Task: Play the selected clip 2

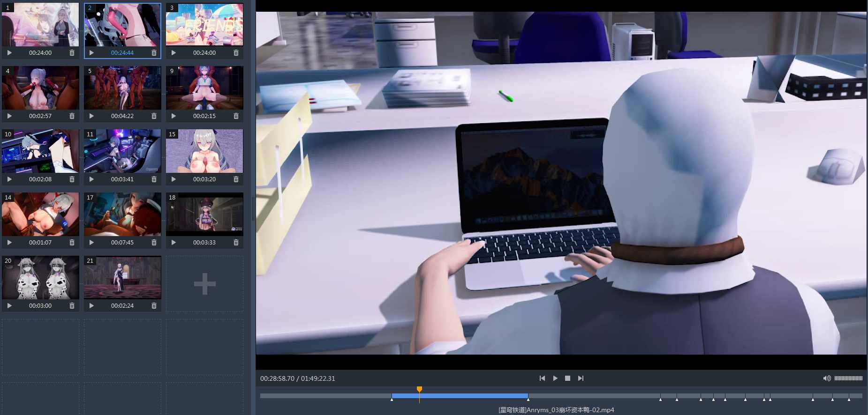Action: point(91,53)
